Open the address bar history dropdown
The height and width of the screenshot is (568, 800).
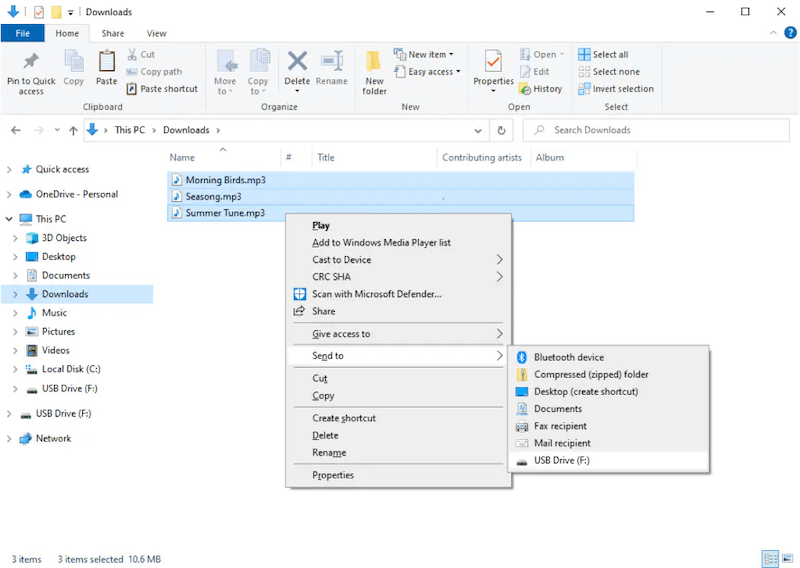point(478,130)
